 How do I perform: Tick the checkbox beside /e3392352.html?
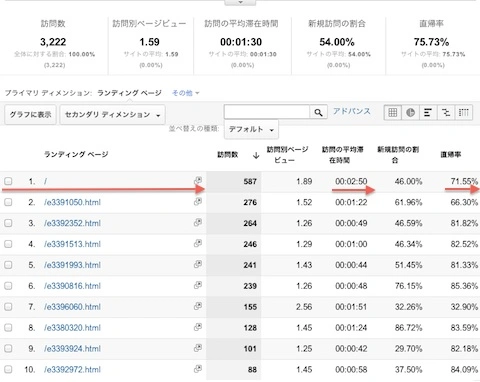(8, 223)
